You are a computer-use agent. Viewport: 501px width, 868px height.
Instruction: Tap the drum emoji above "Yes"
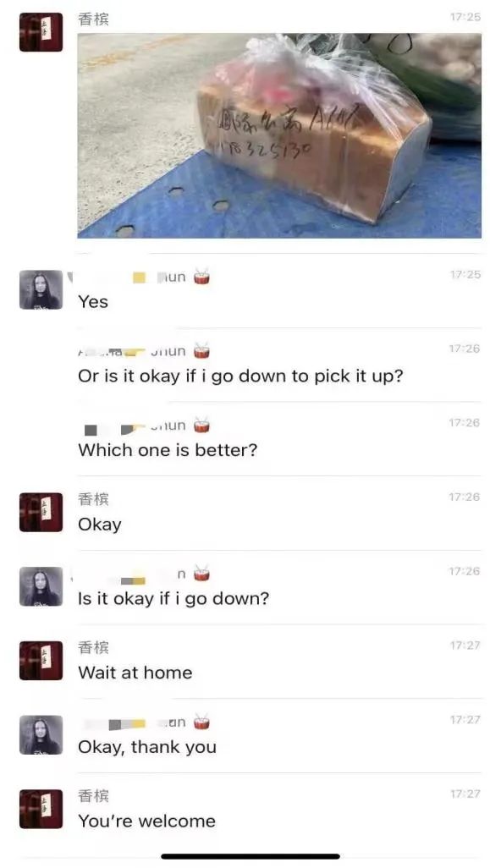tap(202, 277)
